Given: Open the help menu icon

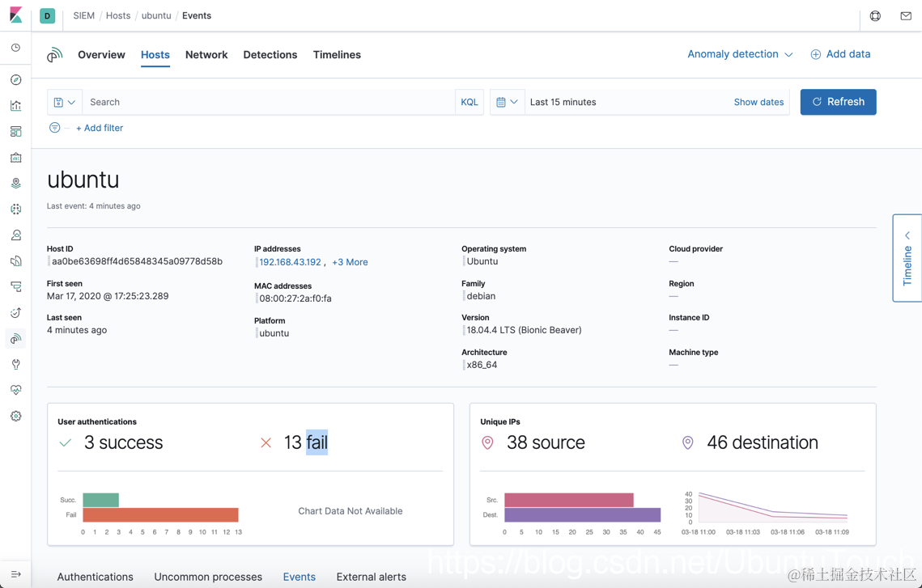Looking at the screenshot, I should coord(875,16).
